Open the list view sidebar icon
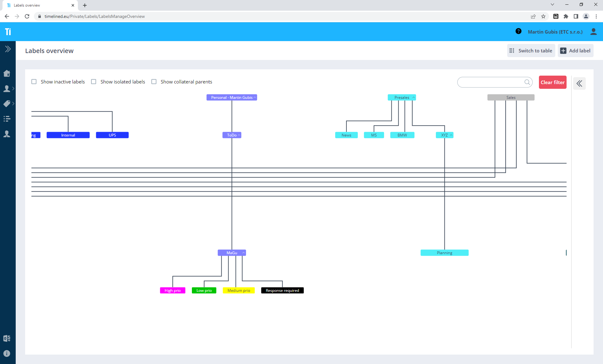 tap(7, 119)
